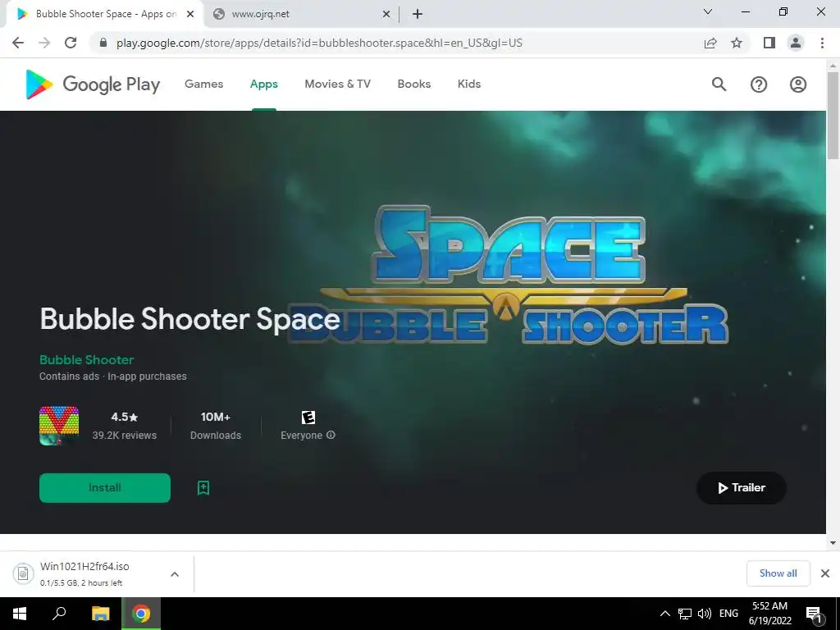Open volume control in tray
Image resolution: width=840 pixels, height=630 pixels.
point(705,614)
